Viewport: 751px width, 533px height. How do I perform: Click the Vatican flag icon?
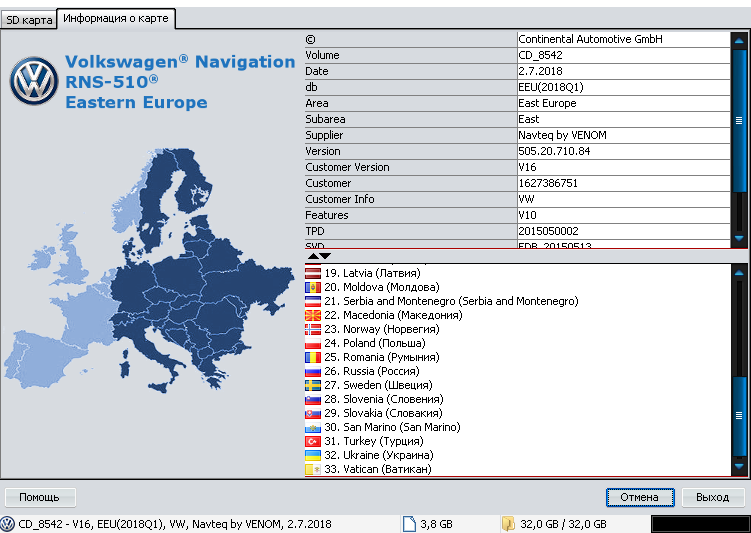(x=313, y=469)
